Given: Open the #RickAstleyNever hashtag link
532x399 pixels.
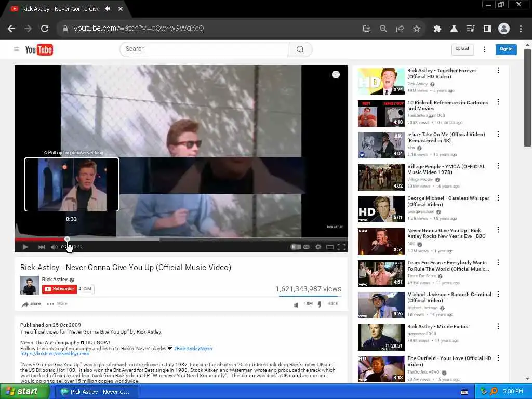Looking at the screenshot, I should pyautogui.click(x=193, y=349).
